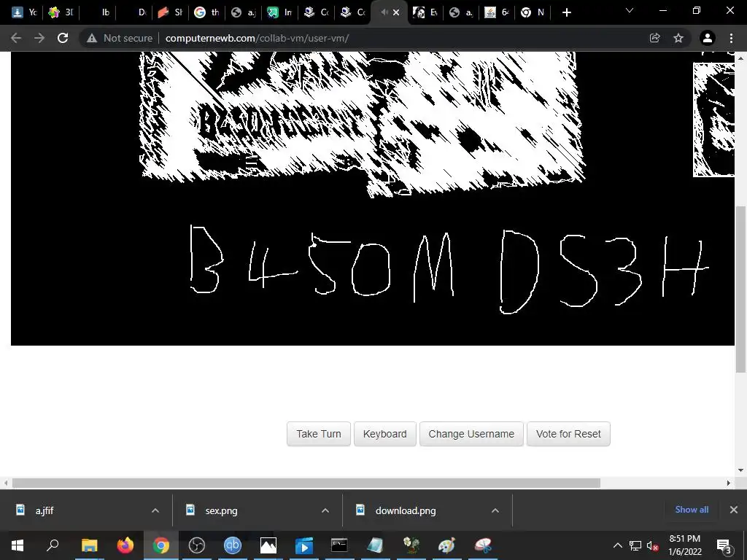Open the tab search dropdown chevron
The image size is (747, 560).
point(630,10)
